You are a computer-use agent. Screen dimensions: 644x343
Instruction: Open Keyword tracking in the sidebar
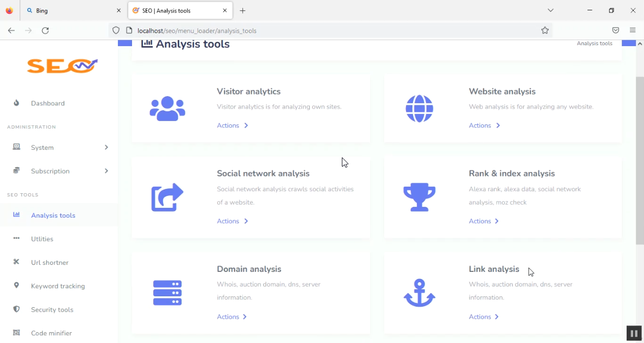(x=58, y=286)
